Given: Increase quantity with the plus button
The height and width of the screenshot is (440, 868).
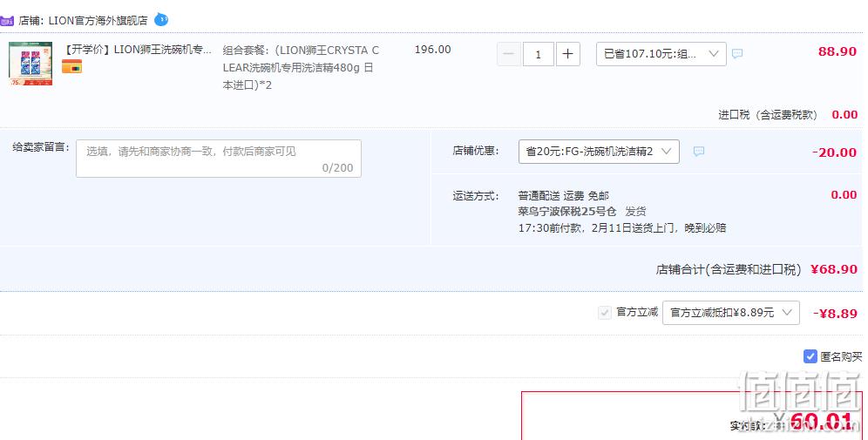Looking at the screenshot, I should click(567, 54).
